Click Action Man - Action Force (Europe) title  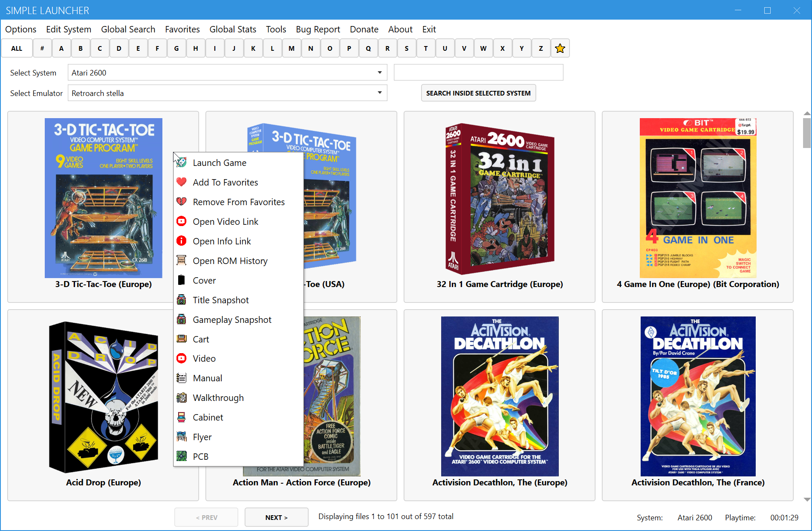pos(301,482)
